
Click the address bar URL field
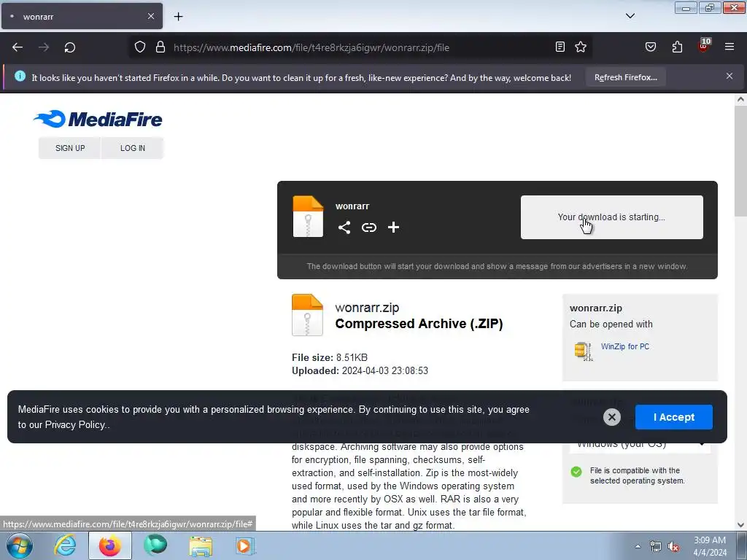(360, 47)
